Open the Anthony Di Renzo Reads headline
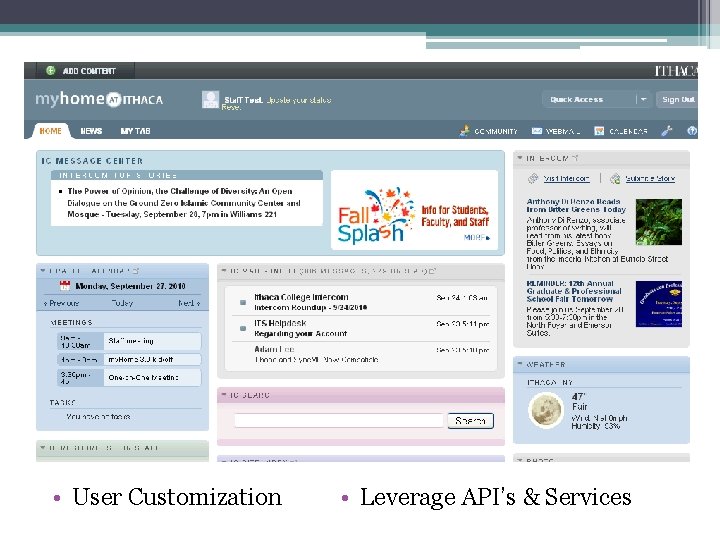The width and height of the screenshot is (720, 540). point(576,205)
